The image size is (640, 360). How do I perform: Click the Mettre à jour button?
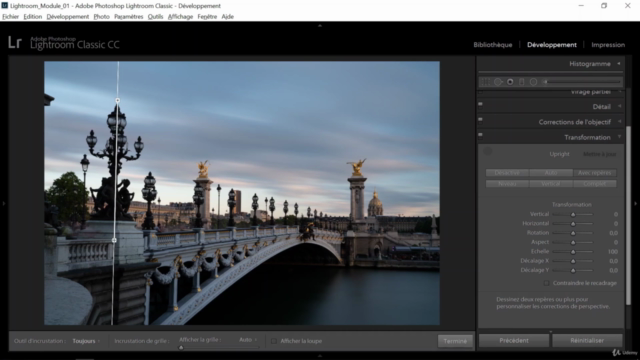pyautogui.click(x=599, y=154)
